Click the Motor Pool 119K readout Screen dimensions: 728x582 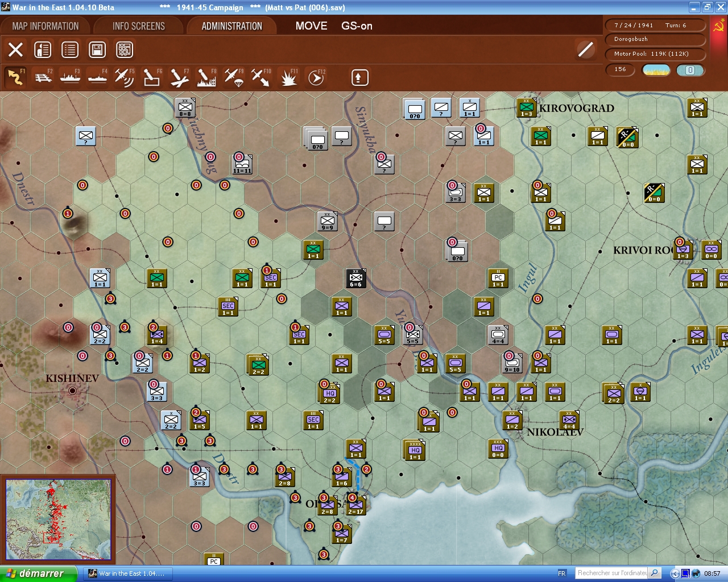pos(656,54)
